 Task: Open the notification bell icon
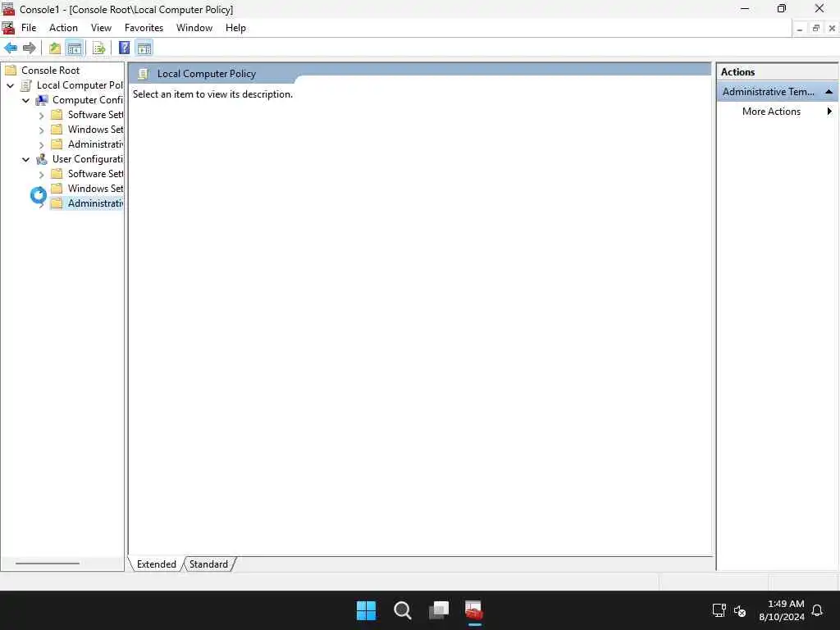point(817,610)
